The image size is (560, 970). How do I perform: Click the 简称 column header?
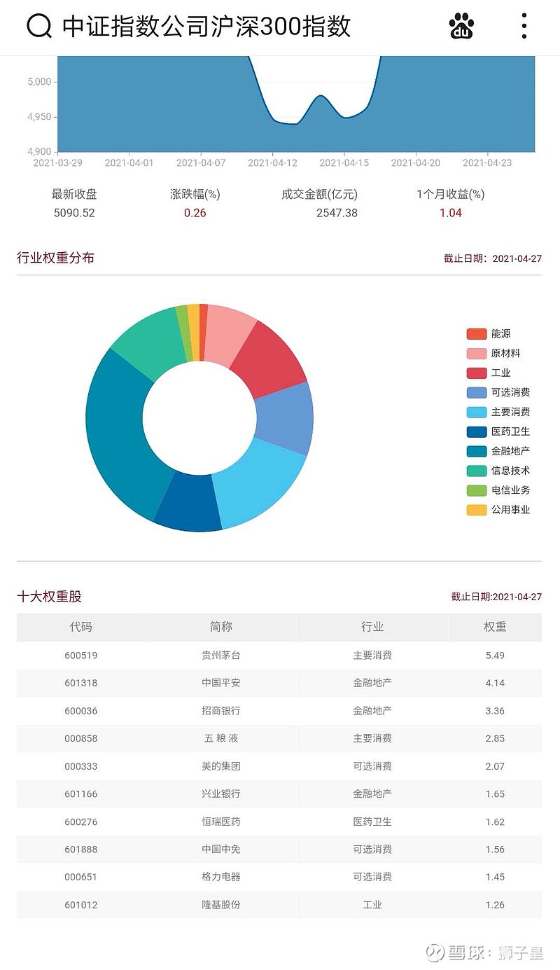(x=220, y=627)
